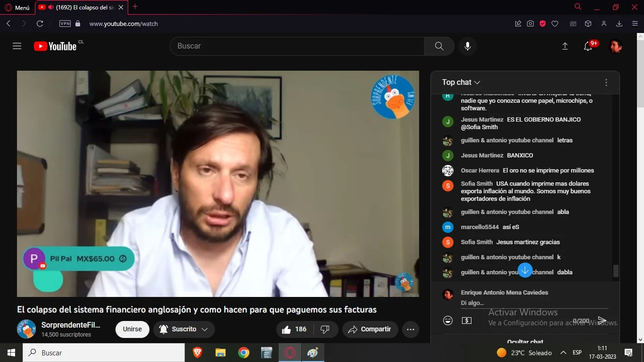Click the Pil Pal MX$65.00 Super Chat
The width and height of the screenshot is (644, 362).
pyautogui.click(x=79, y=259)
